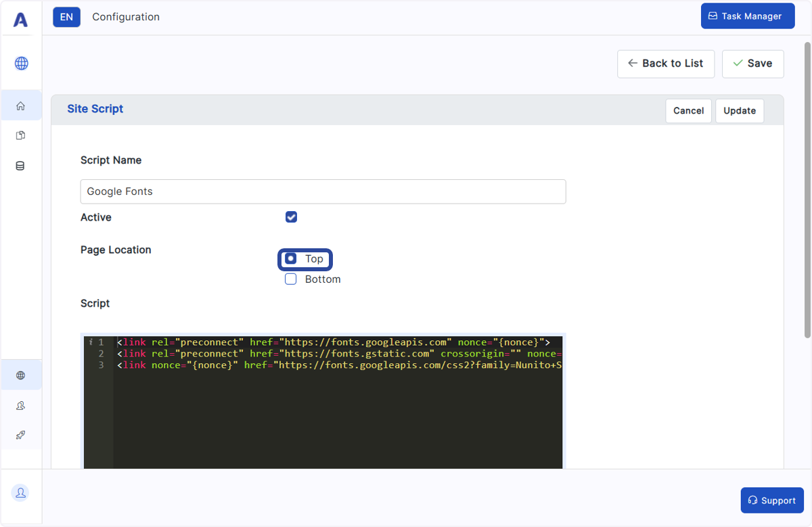Select the lower globe sidebar icon
This screenshot has height=527, width=812.
20,375
